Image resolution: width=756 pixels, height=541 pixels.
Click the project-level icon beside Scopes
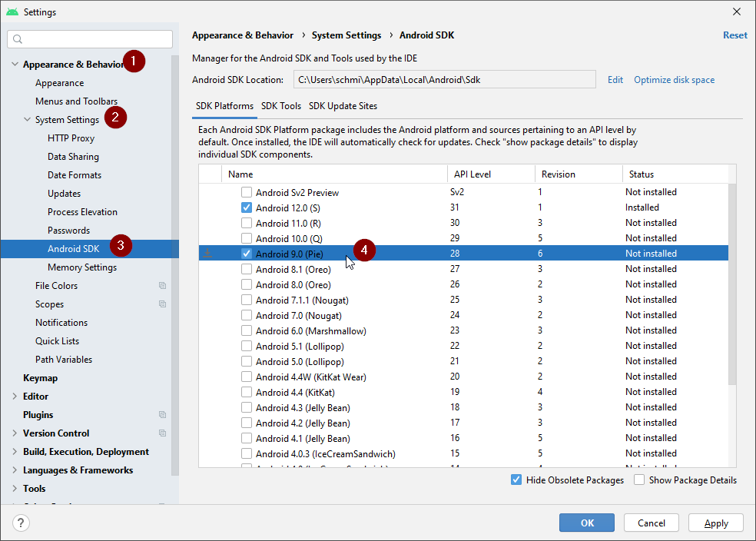(x=162, y=304)
